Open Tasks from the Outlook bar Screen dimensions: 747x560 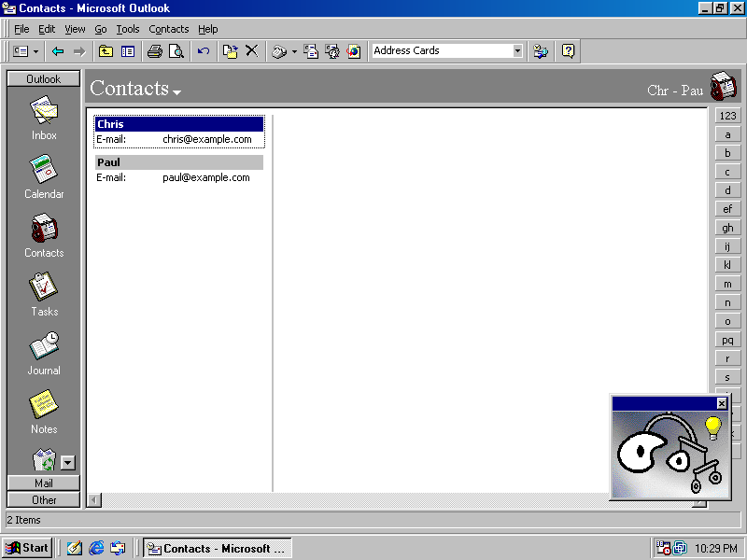pos(44,294)
